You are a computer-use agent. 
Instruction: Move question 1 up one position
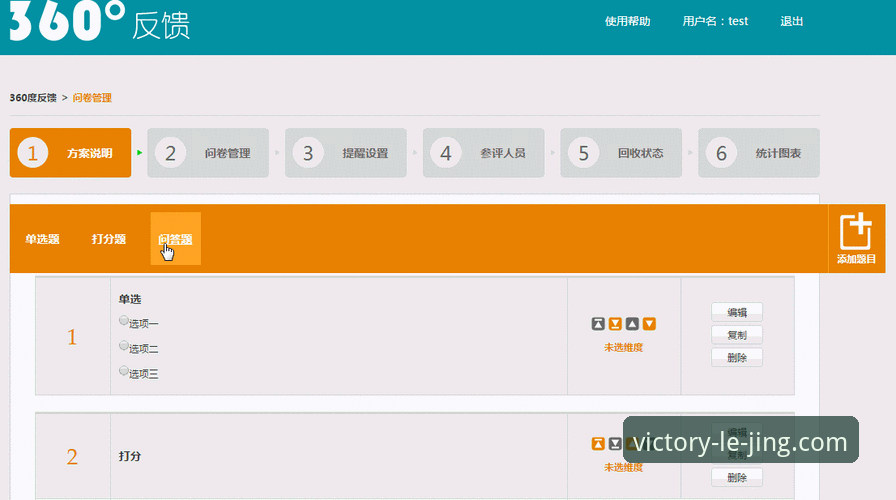click(x=632, y=324)
